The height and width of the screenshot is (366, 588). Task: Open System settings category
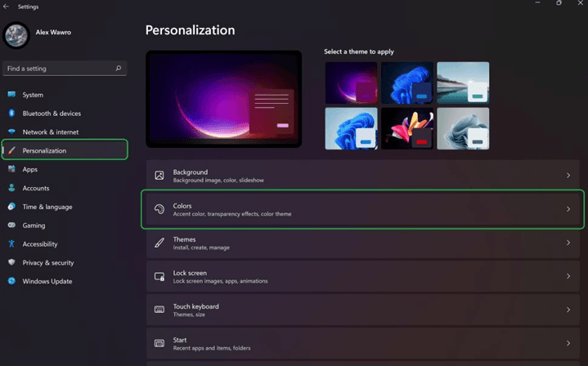click(x=33, y=95)
